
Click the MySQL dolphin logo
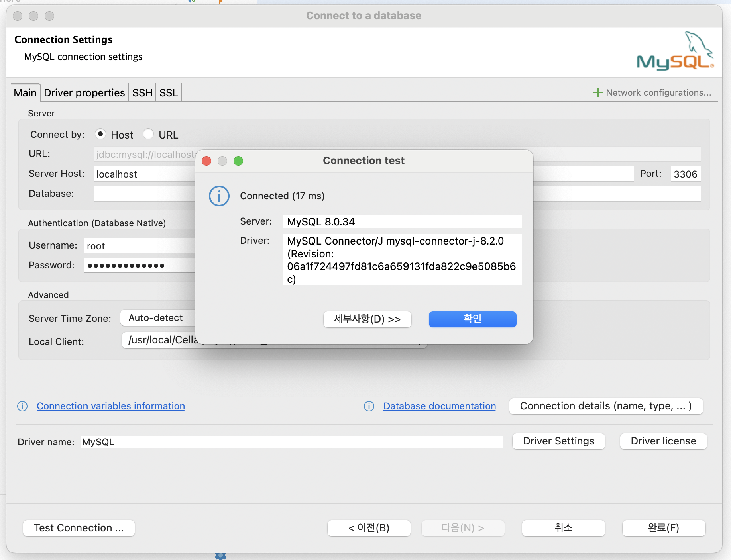click(675, 51)
